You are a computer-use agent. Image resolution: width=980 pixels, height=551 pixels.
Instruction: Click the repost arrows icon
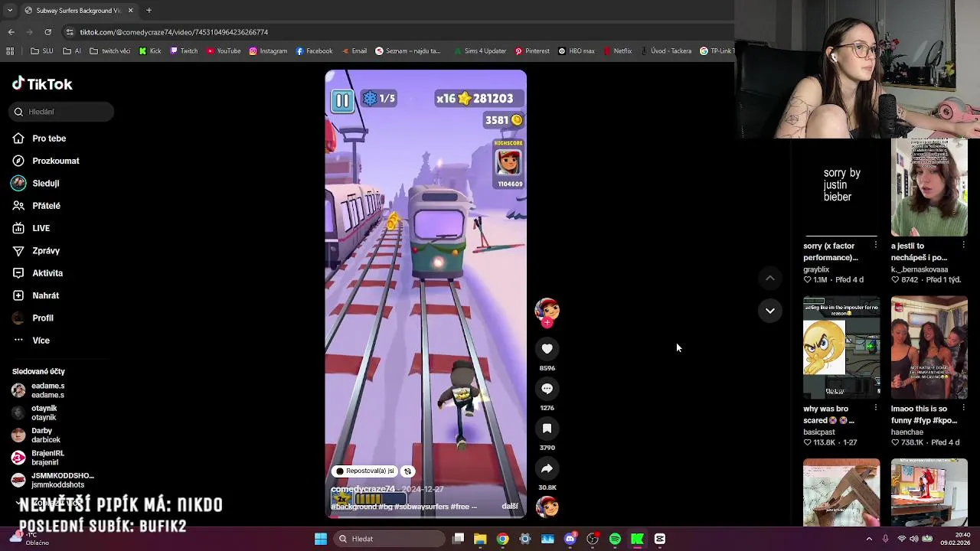[407, 471]
